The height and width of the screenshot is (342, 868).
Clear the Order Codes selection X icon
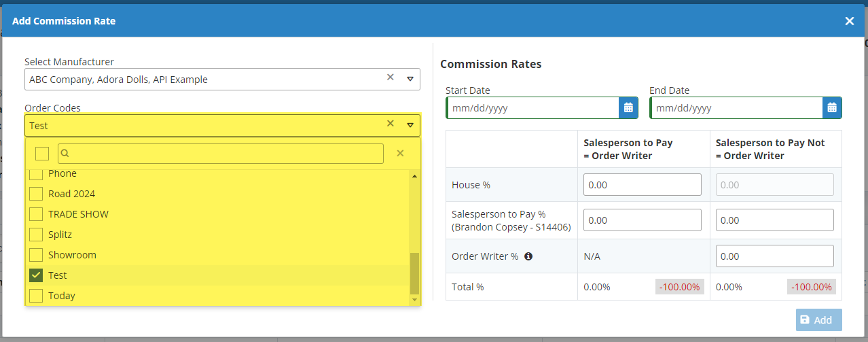391,124
